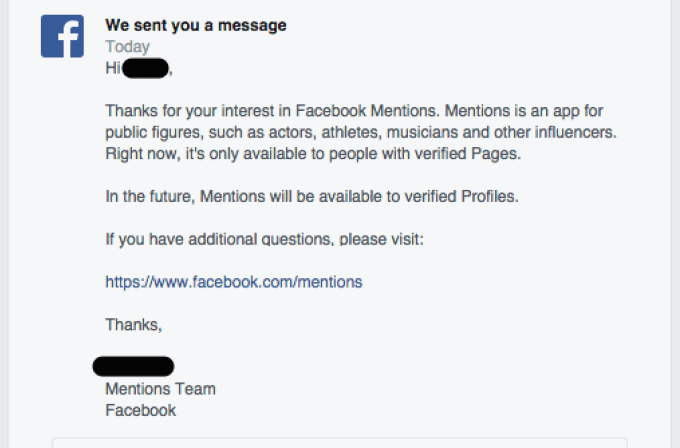This screenshot has width=680, height=448.
Task: Click the Facebook logo icon
Action: [62, 36]
